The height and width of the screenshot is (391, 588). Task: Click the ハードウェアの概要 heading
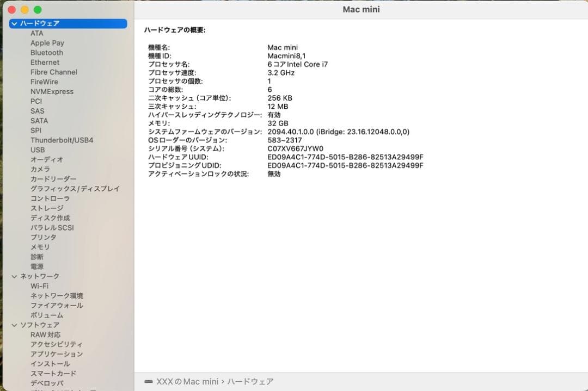[x=175, y=30]
